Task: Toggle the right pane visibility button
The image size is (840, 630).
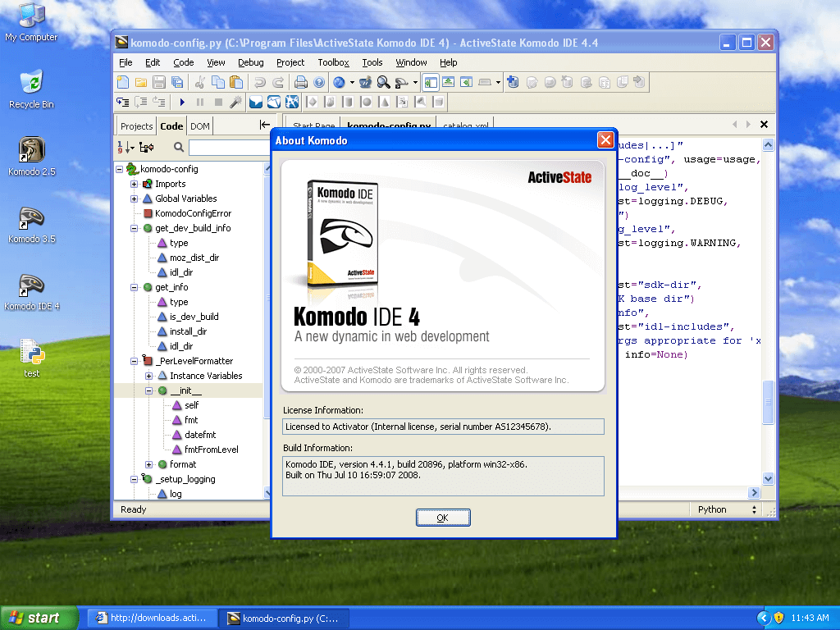Action: point(466,82)
